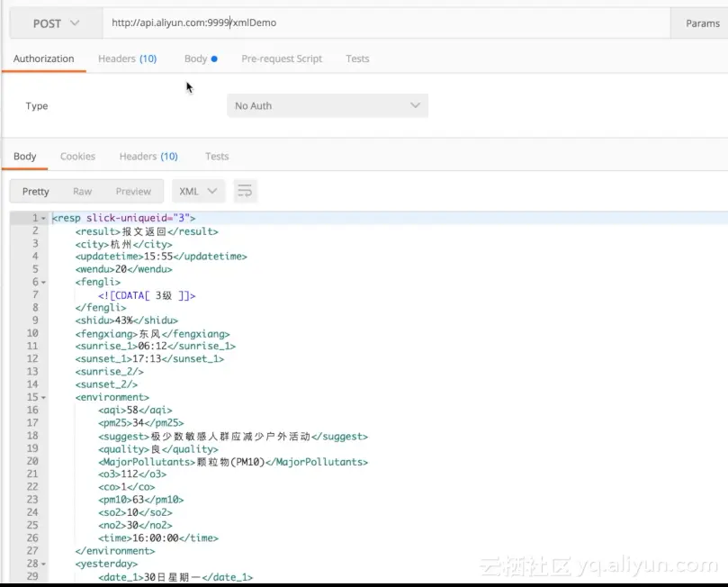728x587 pixels.
Task: Select the response Body tab
Action: (x=24, y=156)
